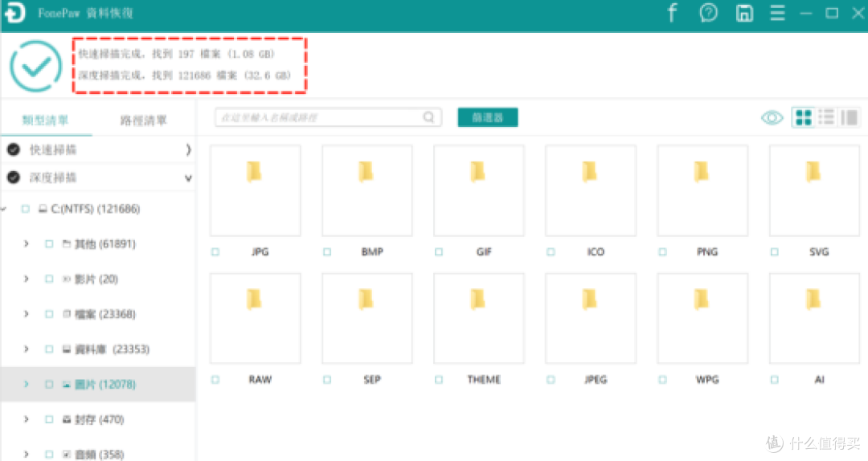Tick the SVG folder checkbox

click(775, 252)
